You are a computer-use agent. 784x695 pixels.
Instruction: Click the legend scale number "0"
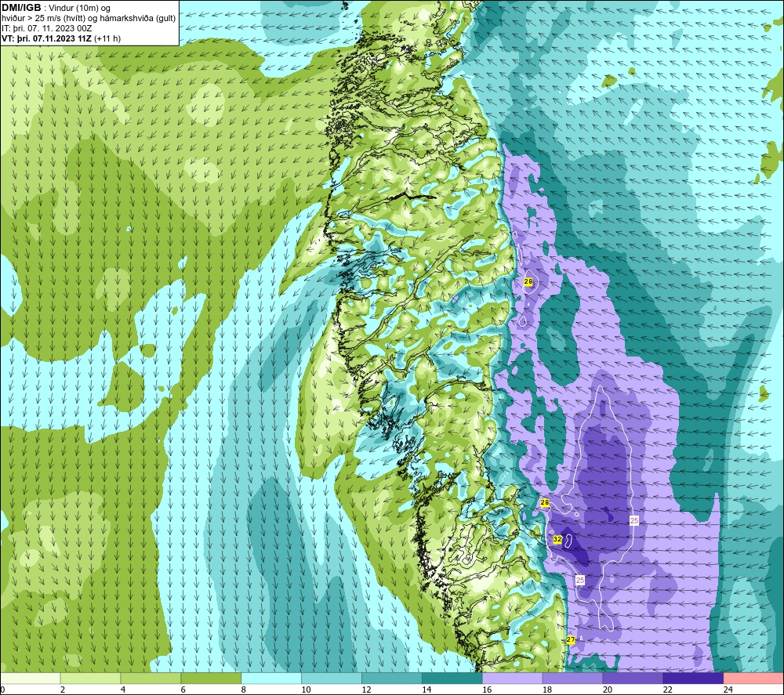pos(2,690)
